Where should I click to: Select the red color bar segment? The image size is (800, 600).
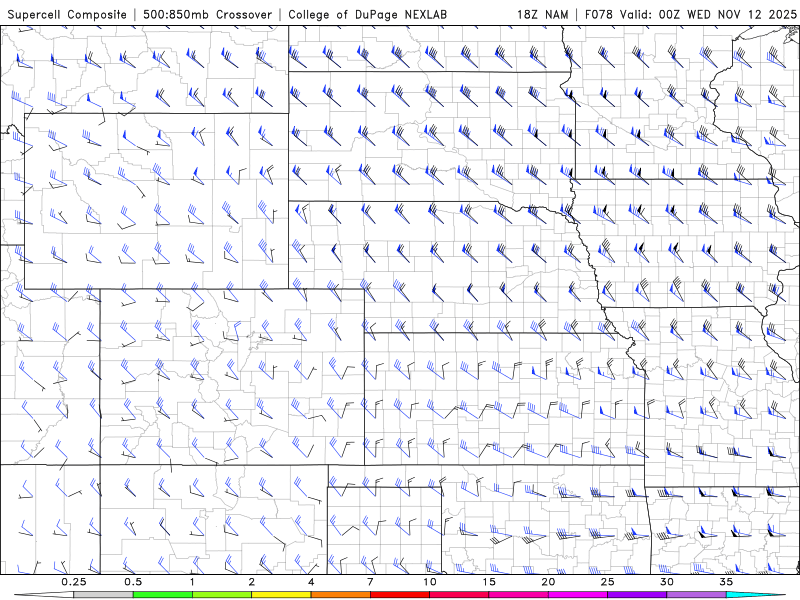[x=400, y=595]
